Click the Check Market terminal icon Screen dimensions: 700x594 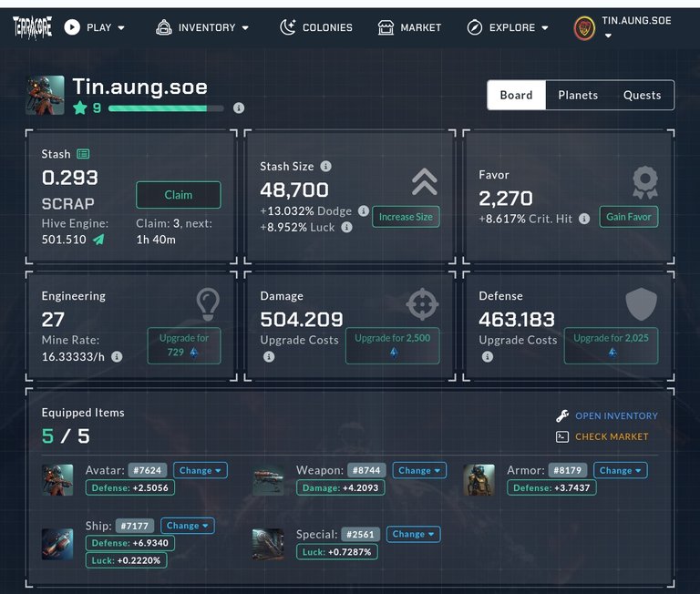(562, 437)
